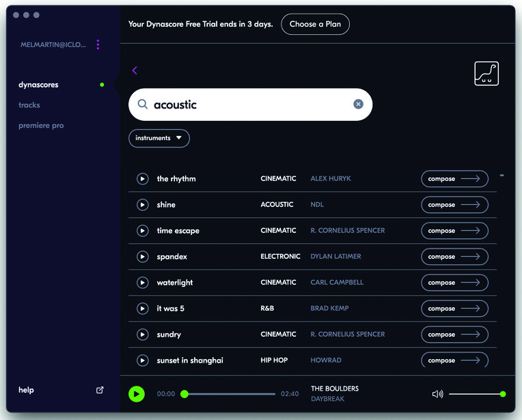Compose with 'waterlight' track
Image resolution: width=522 pixels, height=420 pixels.
tap(455, 283)
